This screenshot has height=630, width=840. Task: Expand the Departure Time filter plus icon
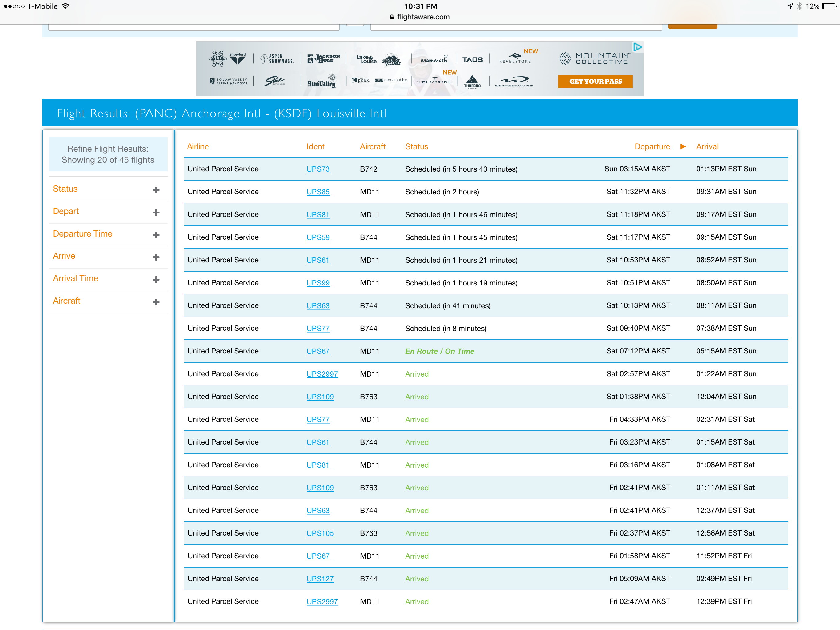[156, 235]
